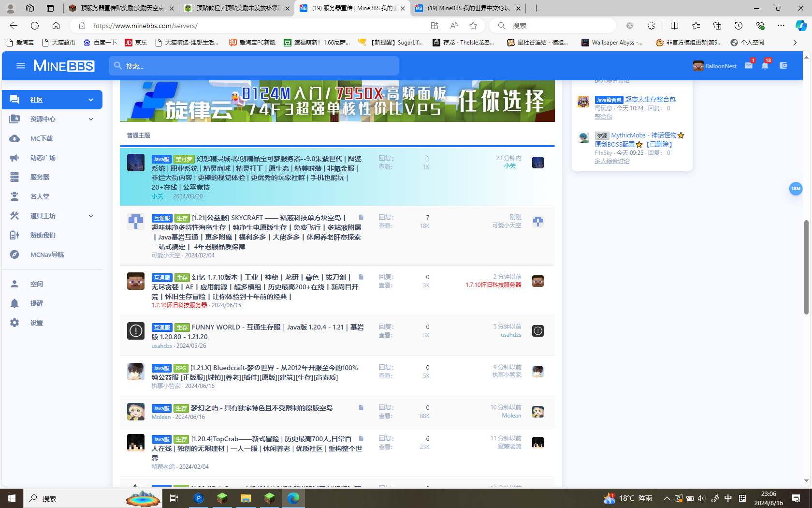812x508 pixels.
Task: Open the FUNNY WORLD 互通生存服 thread
Action: (258, 332)
